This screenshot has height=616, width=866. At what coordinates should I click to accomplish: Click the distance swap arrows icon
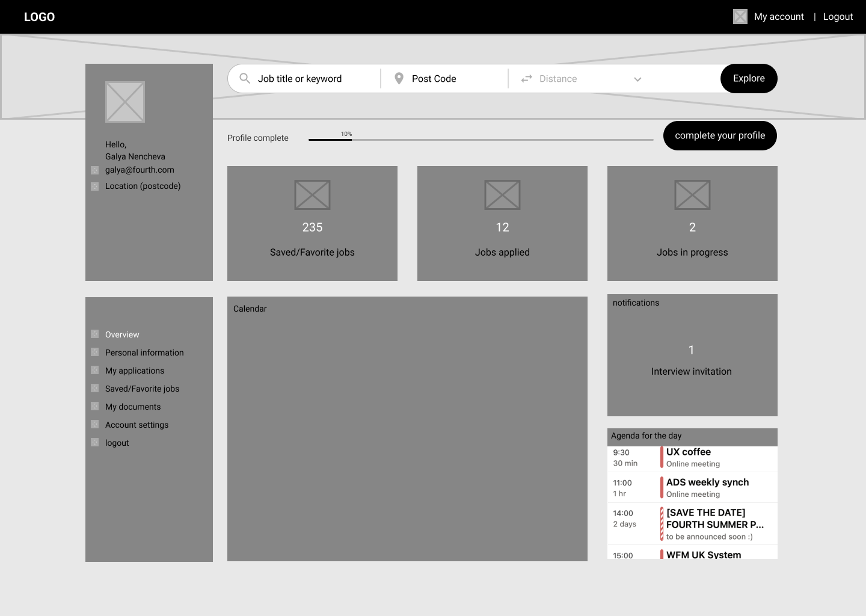(x=526, y=78)
